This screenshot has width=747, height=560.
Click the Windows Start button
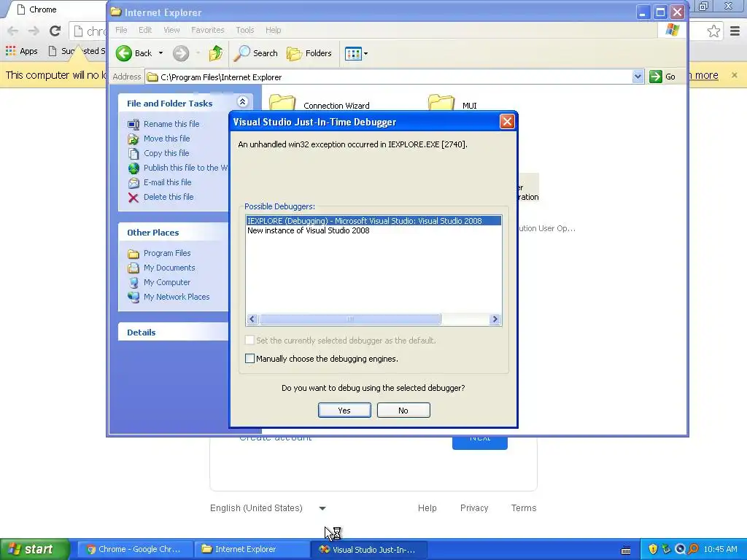35,549
